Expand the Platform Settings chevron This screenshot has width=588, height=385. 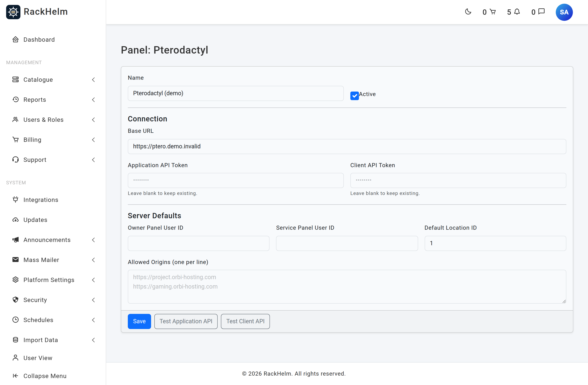point(93,280)
